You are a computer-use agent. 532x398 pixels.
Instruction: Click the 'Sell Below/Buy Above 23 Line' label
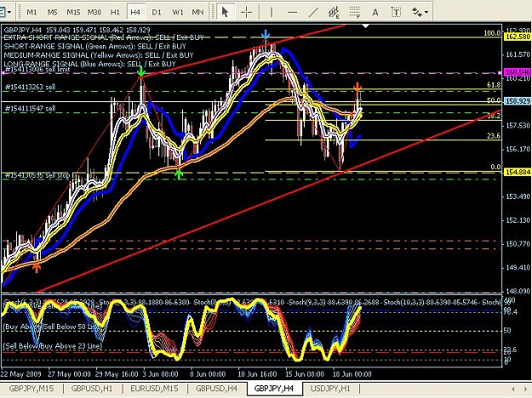coord(52,346)
